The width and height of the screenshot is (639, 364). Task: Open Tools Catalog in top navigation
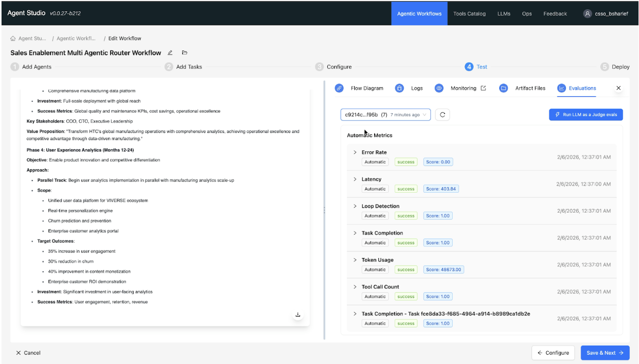469,14
